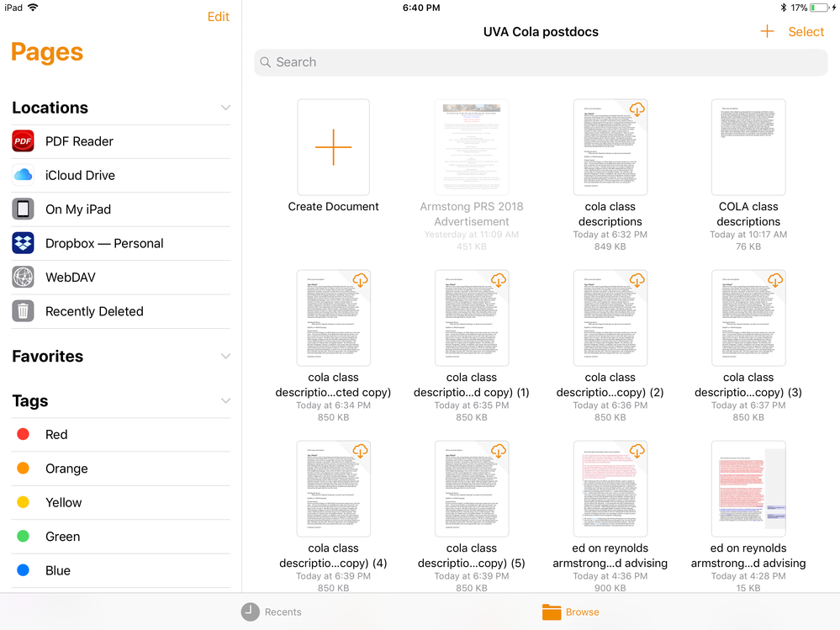Open cola class descriptio...copy) (4) name
This screenshot has height=630, width=840.
pyautogui.click(x=333, y=555)
